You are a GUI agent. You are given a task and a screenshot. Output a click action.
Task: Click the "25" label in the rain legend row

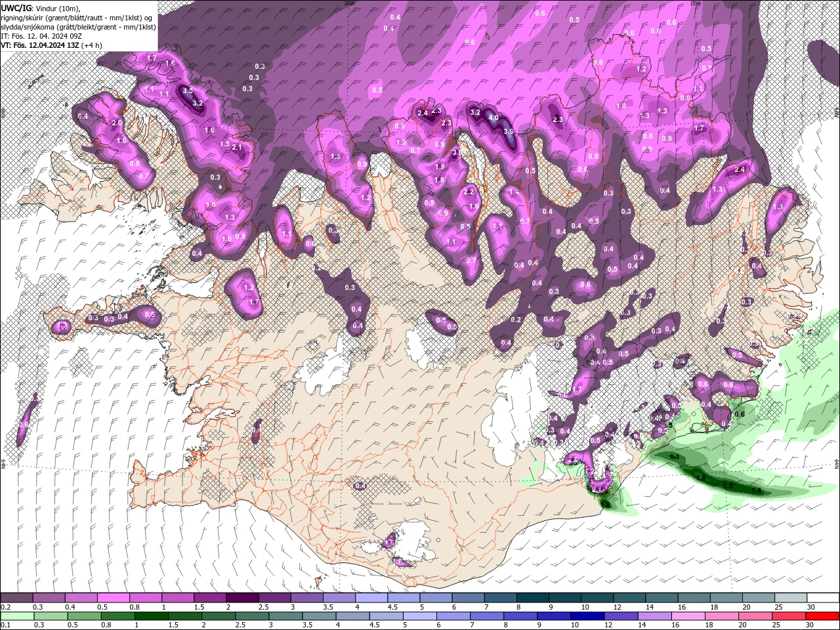pyautogui.click(x=777, y=625)
